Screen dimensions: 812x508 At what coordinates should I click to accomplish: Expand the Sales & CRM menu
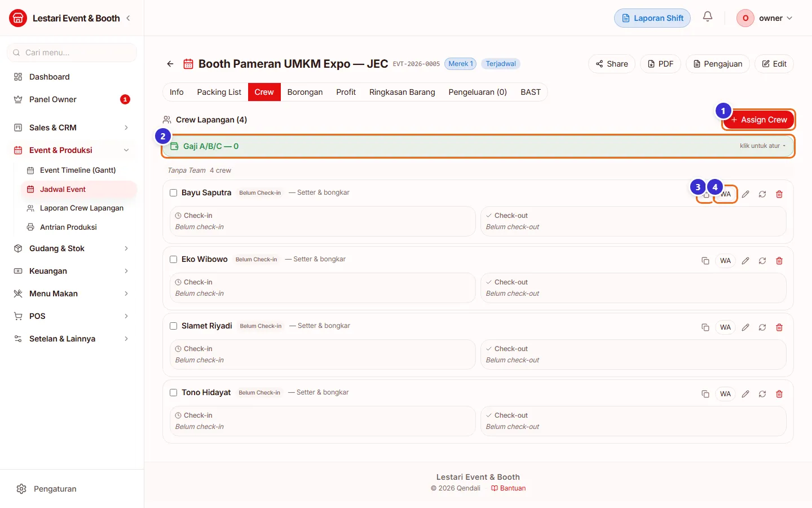tap(72, 128)
